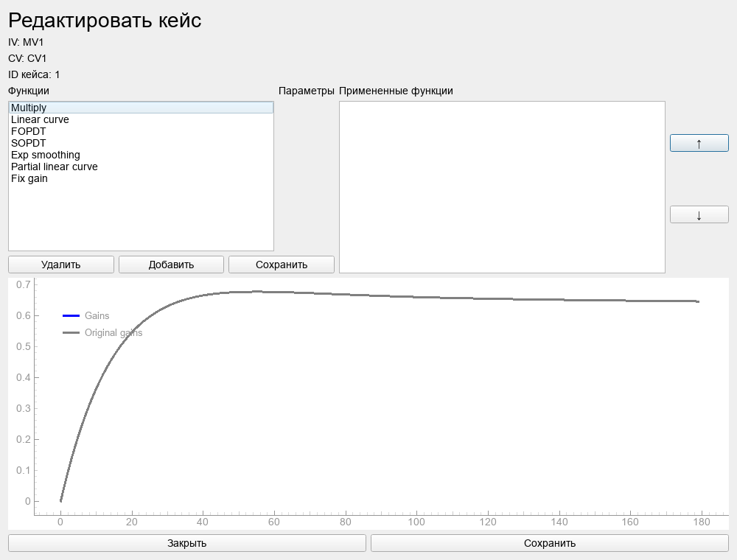Click the CV: CV1 label
This screenshot has width=737, height=560.
point(27,58)
